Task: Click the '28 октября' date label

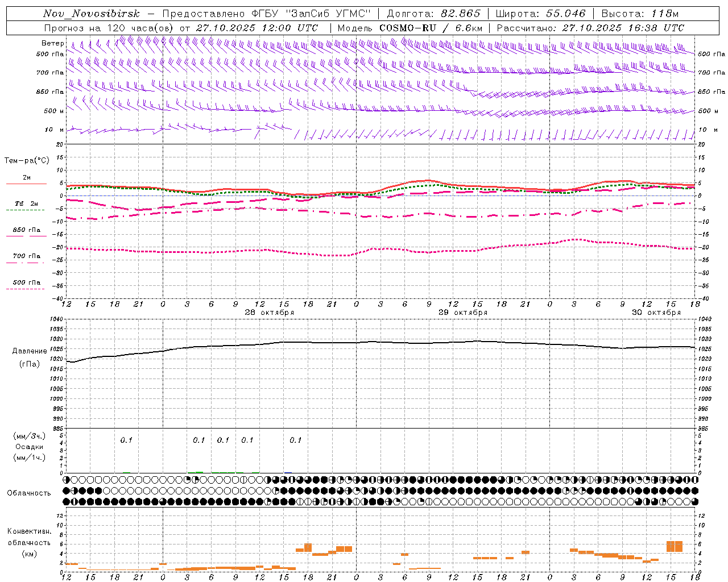Action: coord(270,313)
